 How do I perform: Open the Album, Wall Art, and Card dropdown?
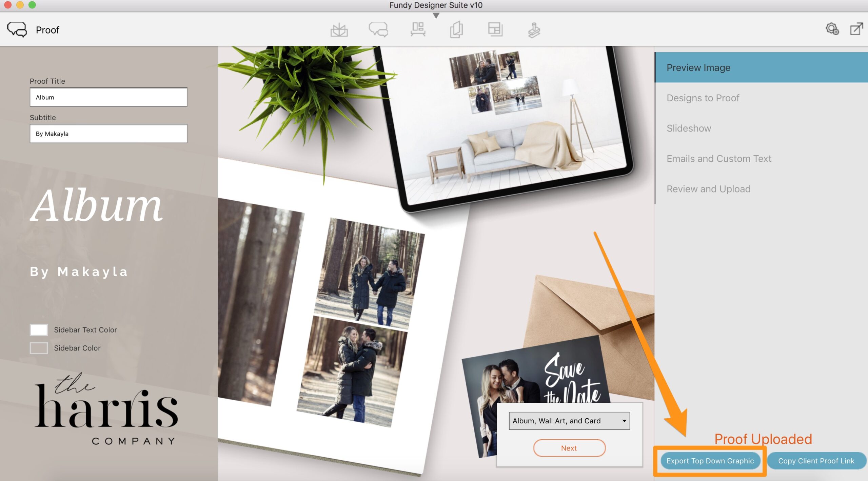coord(569,421)
